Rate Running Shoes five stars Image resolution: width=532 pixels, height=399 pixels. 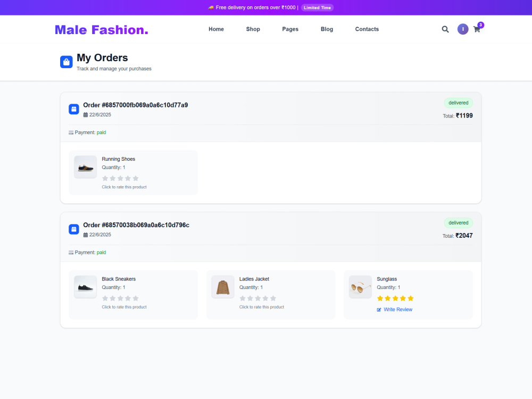coord(136,178)
